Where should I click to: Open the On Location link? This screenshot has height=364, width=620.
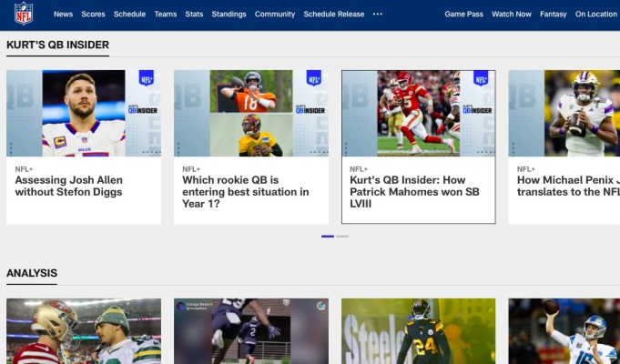(596, 15)
